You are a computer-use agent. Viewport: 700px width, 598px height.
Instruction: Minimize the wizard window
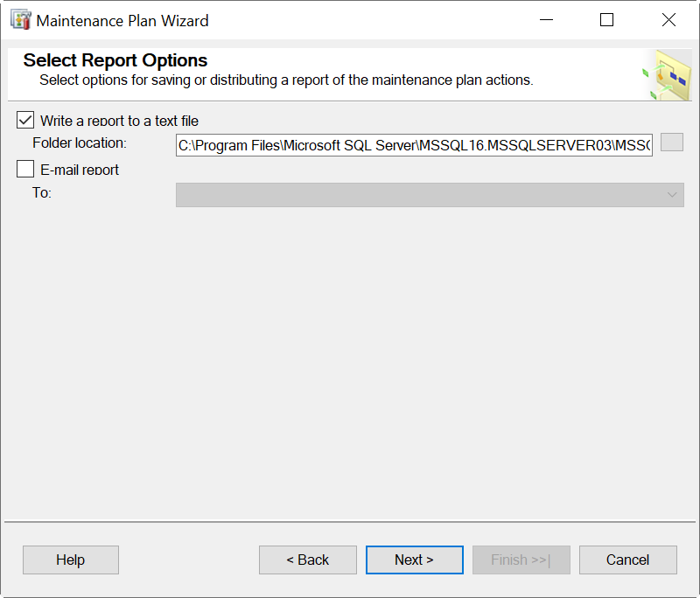click(x=546, y=18)
